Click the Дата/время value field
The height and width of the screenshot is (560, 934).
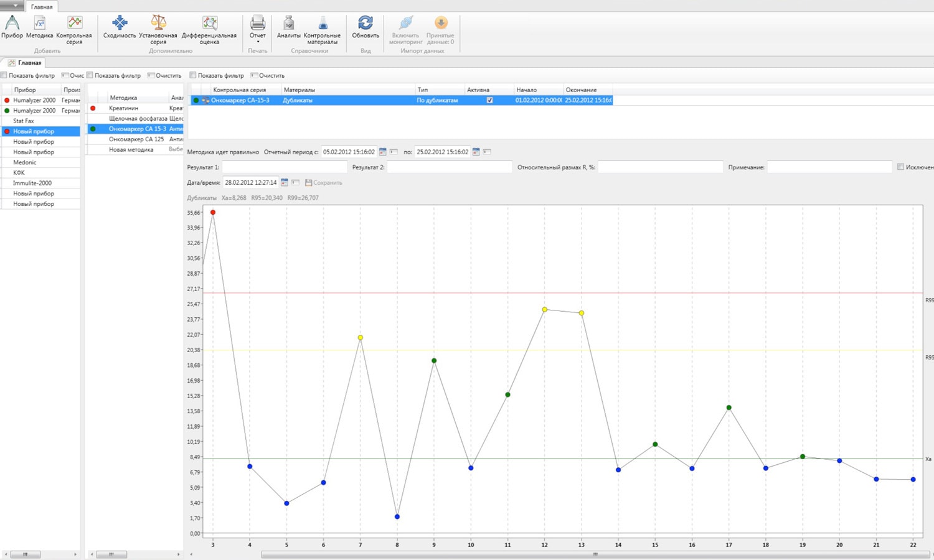251,182
